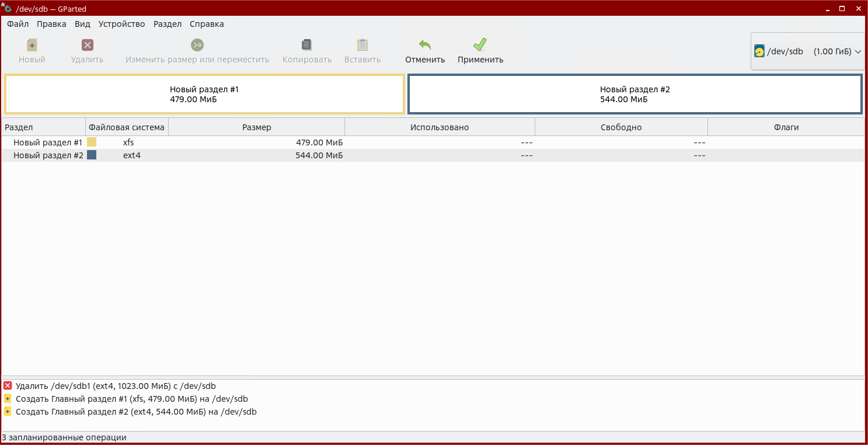Open the Справка menu

[x=207, y=24]
